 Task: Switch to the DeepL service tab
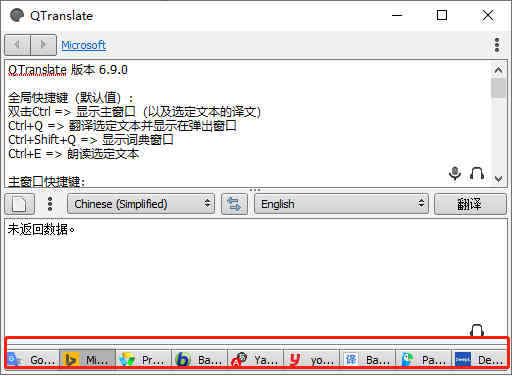[480, 359]
